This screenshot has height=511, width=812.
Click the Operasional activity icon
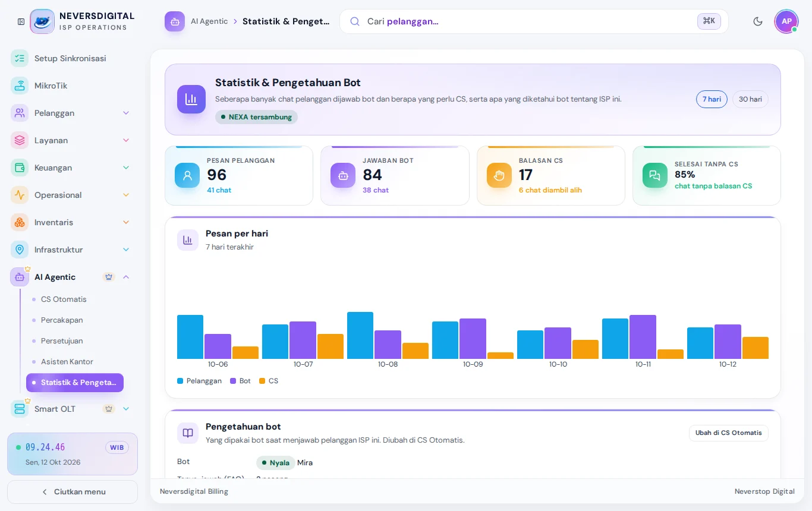[20, 195]
